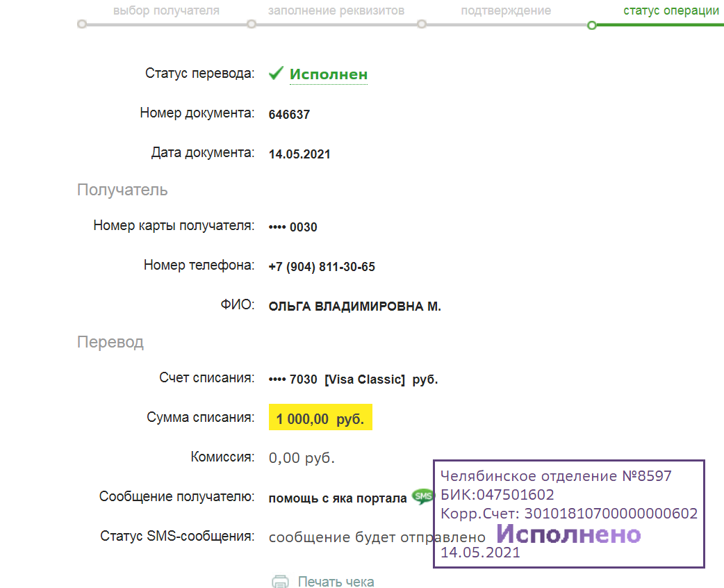The image size is (724, 588).
Task: Go to the выбор получателя step
Action: coord(166,10)
